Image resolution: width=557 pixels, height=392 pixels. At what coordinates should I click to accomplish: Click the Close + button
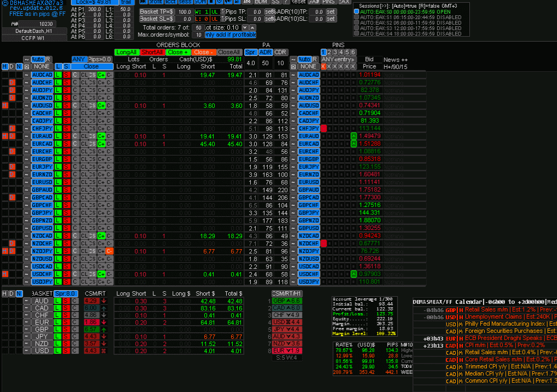(x=177, y=52)
